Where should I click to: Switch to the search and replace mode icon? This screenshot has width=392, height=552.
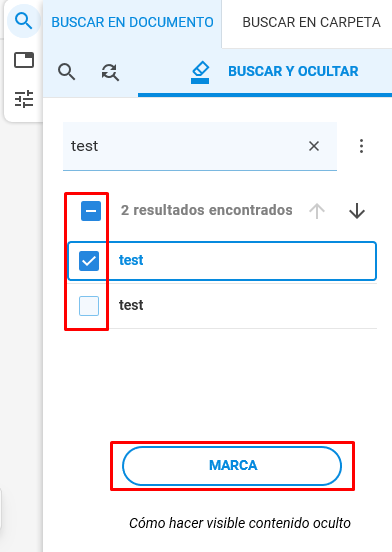(x=110, y=72)
